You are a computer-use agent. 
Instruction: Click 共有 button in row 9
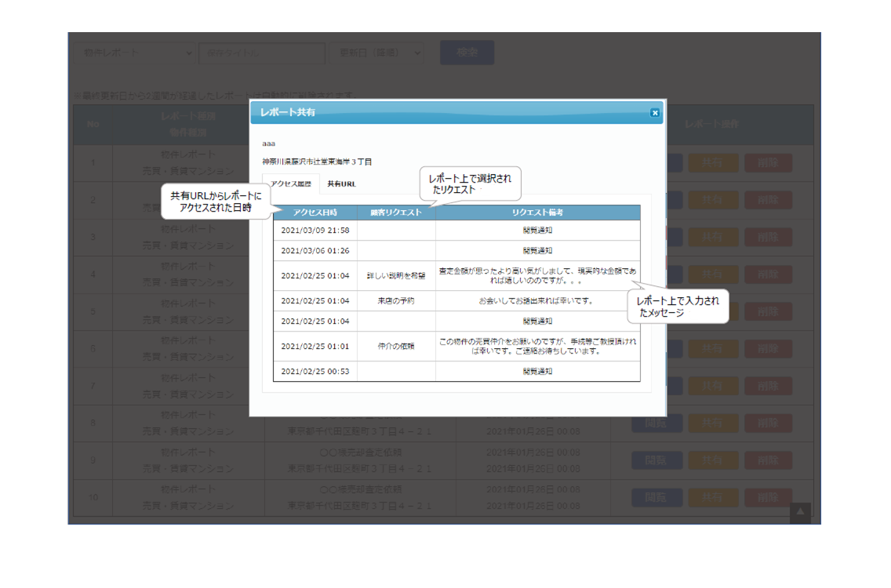click(712, 460)
